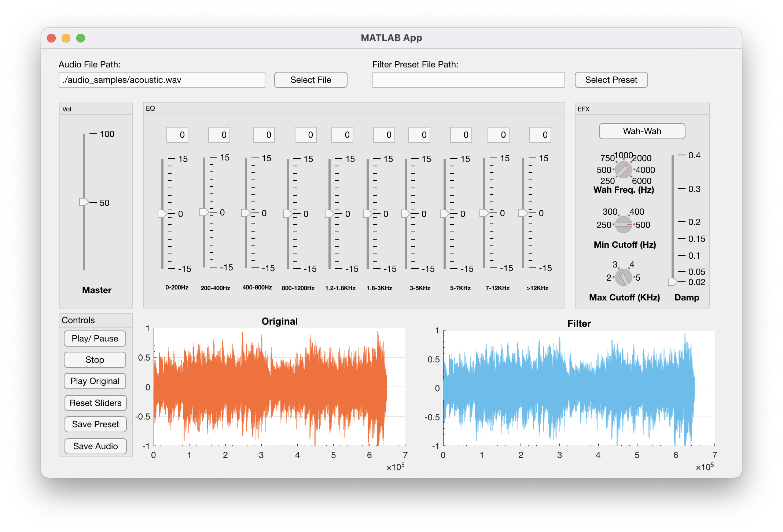Click the >12KHz EQ slider handle

(x=523, y=213)
